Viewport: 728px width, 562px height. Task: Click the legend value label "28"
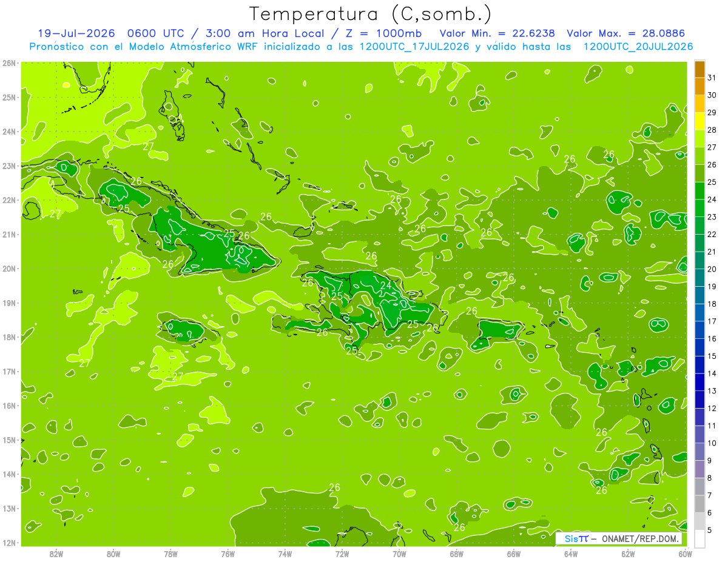point(712,130)
